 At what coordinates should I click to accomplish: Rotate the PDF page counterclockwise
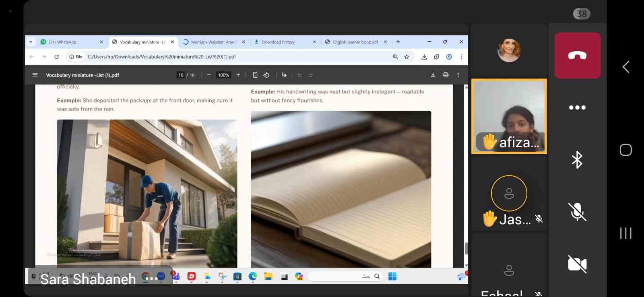tap(266, 75)
